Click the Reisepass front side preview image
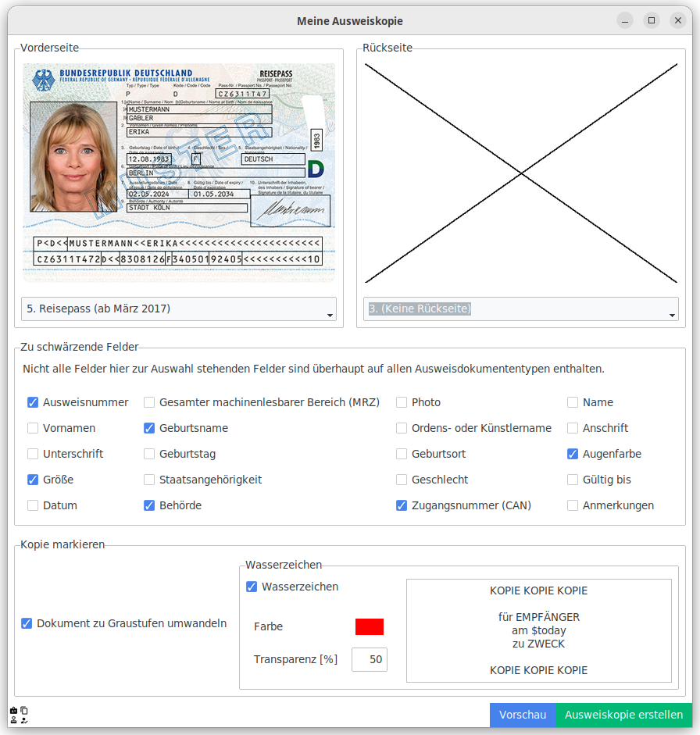700x735 pixels. coord(179,173)
